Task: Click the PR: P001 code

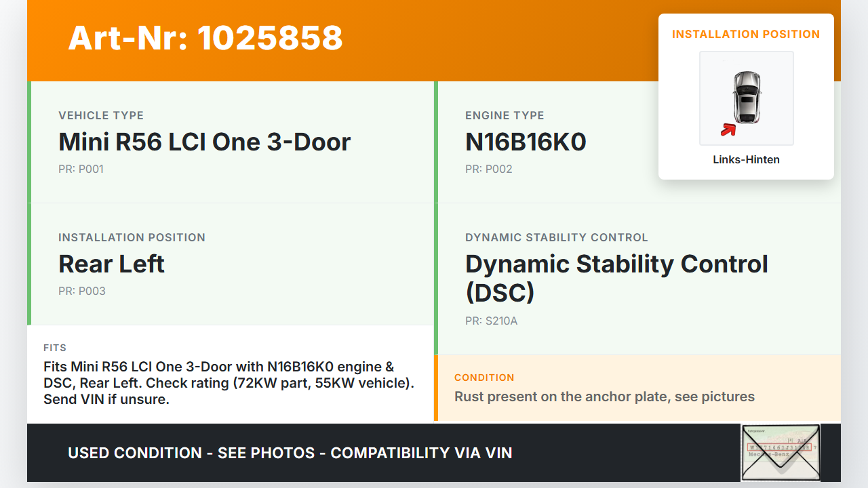Action: tap(81, 169)
